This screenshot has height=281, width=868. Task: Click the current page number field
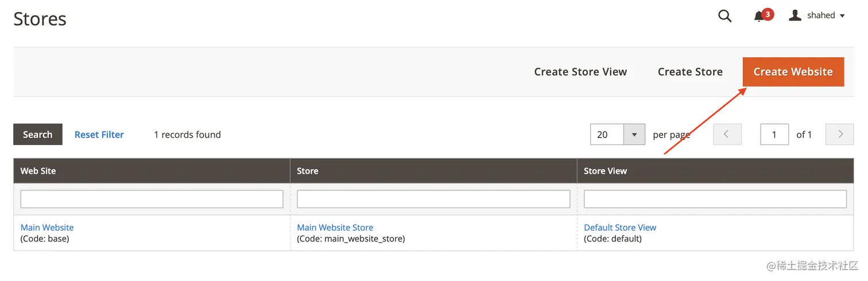coord(774,135)
